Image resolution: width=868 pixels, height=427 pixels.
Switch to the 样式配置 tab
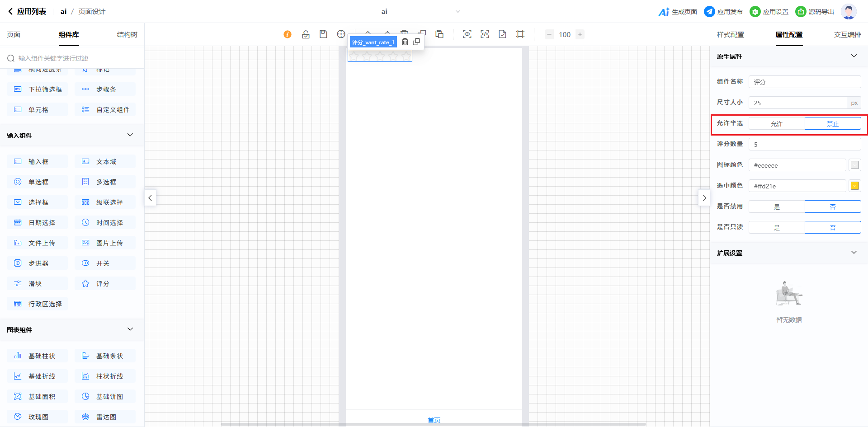pyautogui.click(x=730, y=35)
